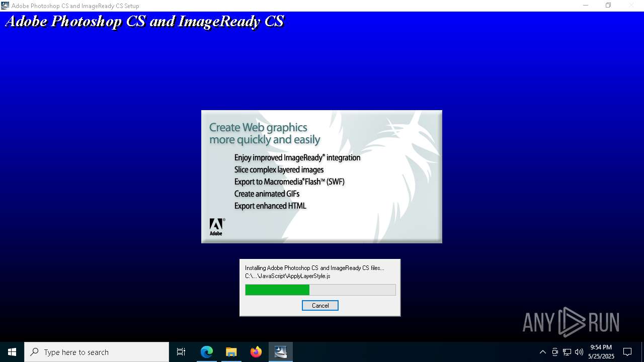Screen dimensions: 644x362
Task: Click "Slice complex layered images" text
Action: coord(279,169)
